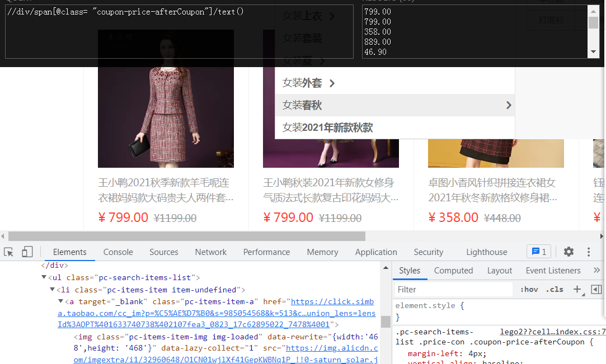Toggle the sidebar pane layout icon
The height and width of the screenshot is (364, 606).
[x=597, y=289]
